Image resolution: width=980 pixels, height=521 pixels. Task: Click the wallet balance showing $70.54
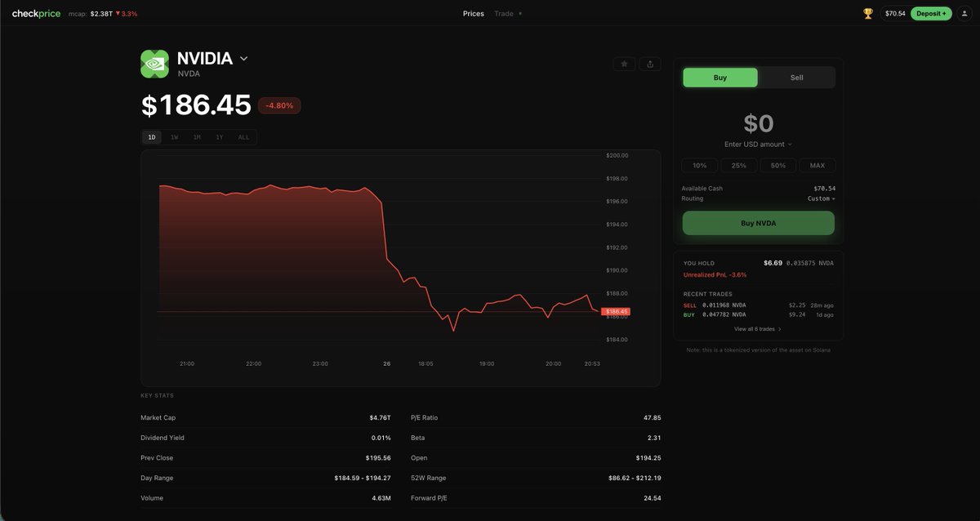895,13
